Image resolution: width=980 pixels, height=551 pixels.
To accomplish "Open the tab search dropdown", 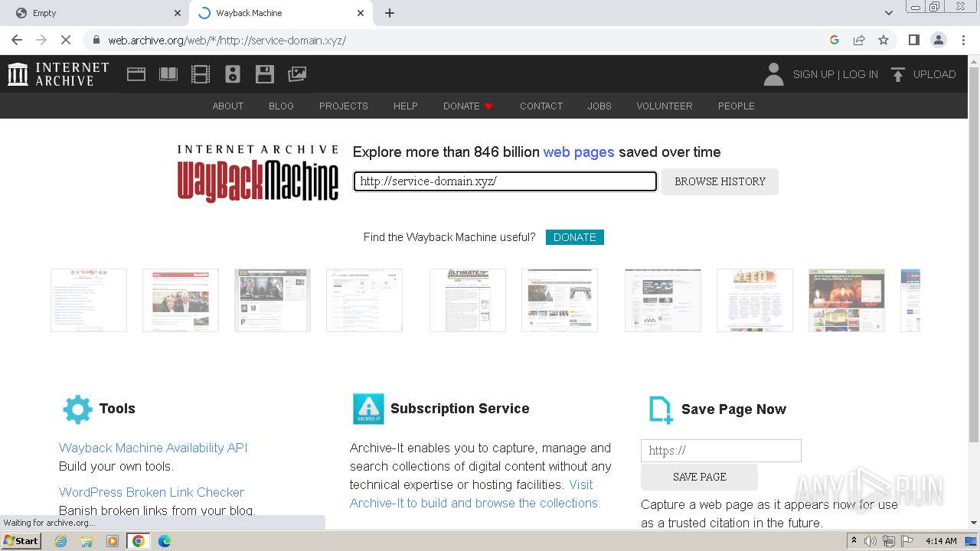I will point(888,13).
